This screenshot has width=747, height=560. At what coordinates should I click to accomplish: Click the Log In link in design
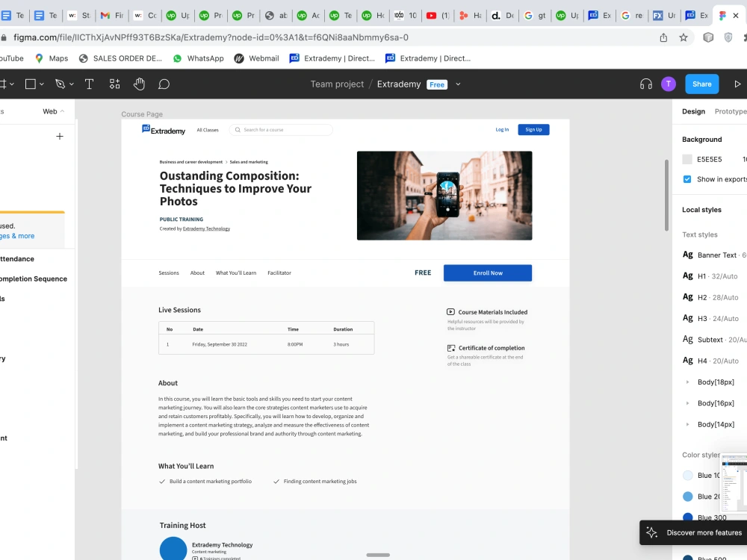[x=502, y=129]
